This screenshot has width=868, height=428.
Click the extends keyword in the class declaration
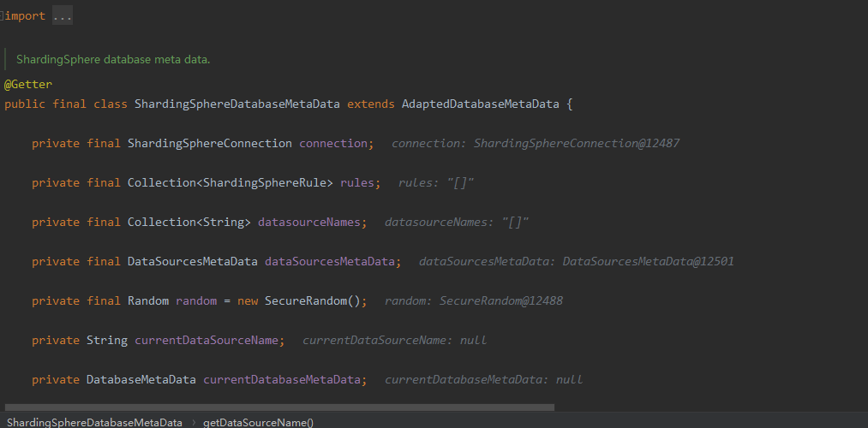[371, 104]
